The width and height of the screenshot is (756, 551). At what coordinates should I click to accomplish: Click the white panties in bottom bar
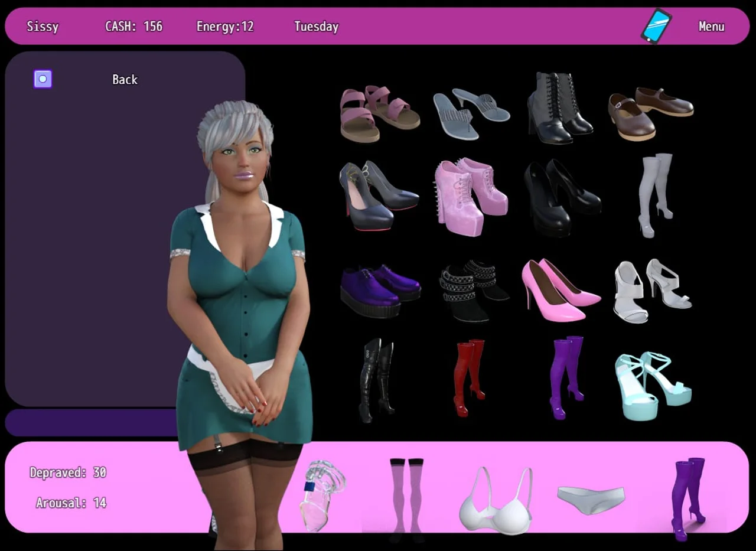pos(591,500)
